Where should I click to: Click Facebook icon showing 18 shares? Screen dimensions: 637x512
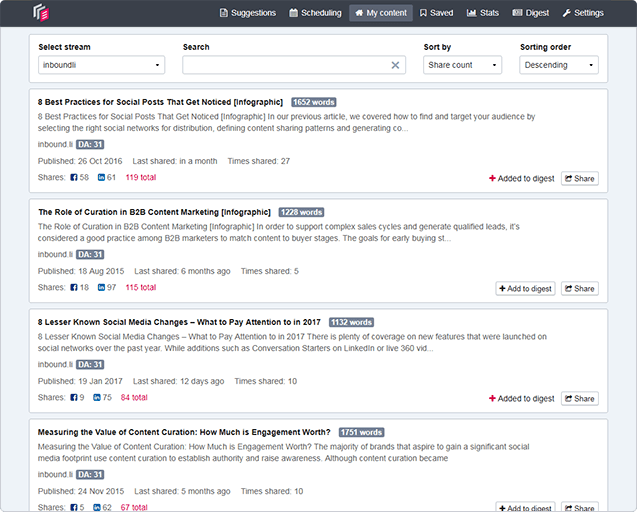tap(74, 287)
